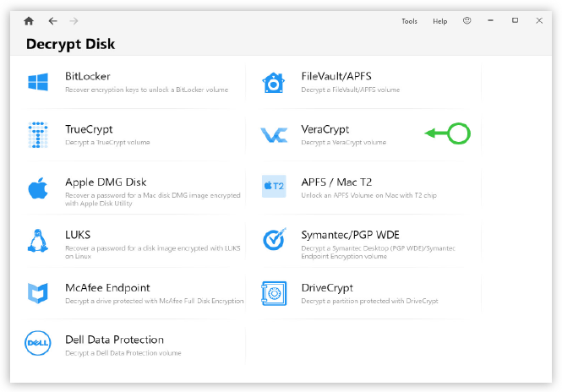Open the Help menu
Viewport: 562px width, 392px height.
[x=439, y=21]
